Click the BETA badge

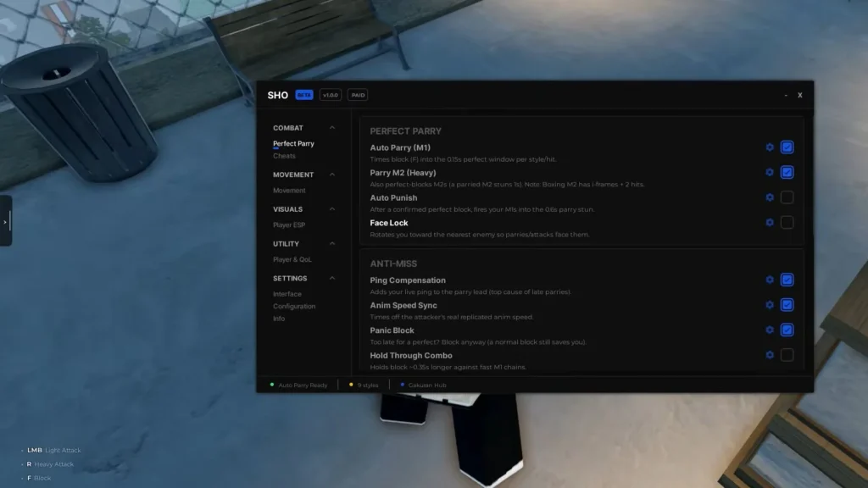click(x=304, y=95)
